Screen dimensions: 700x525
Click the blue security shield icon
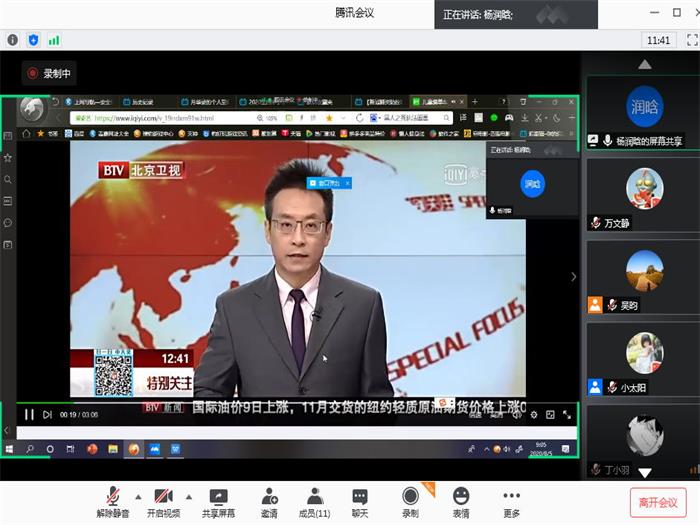tap(33, 40)
